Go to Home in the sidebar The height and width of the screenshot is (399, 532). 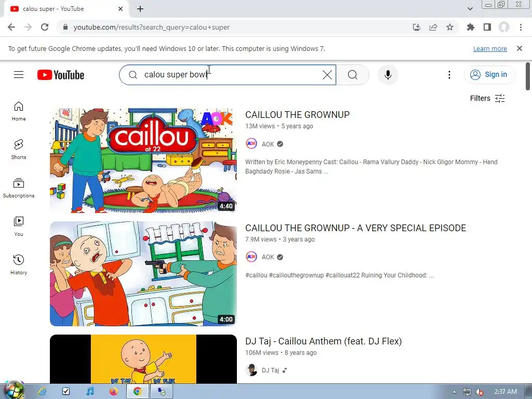pyautogui.click(x=19, y=111)
